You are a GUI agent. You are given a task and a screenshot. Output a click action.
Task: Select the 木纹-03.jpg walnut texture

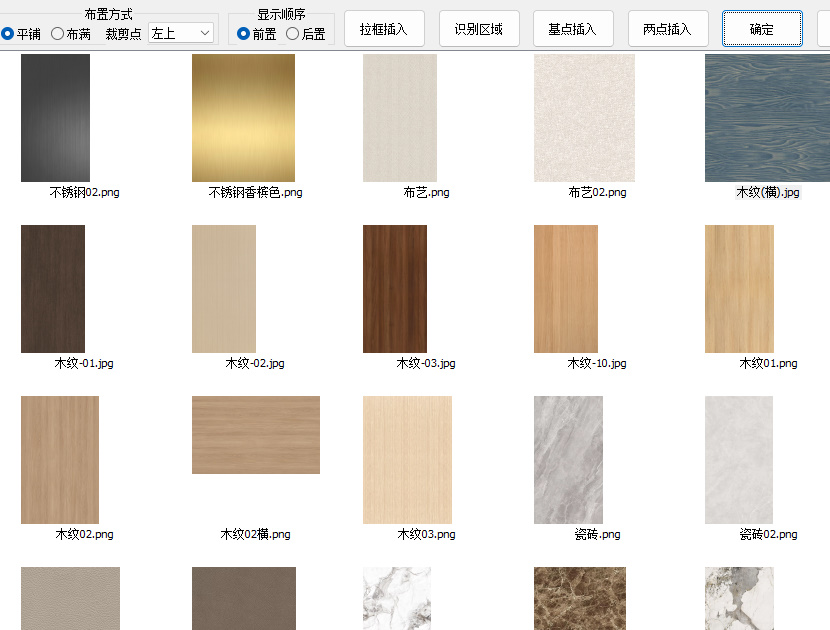(395, 289)
